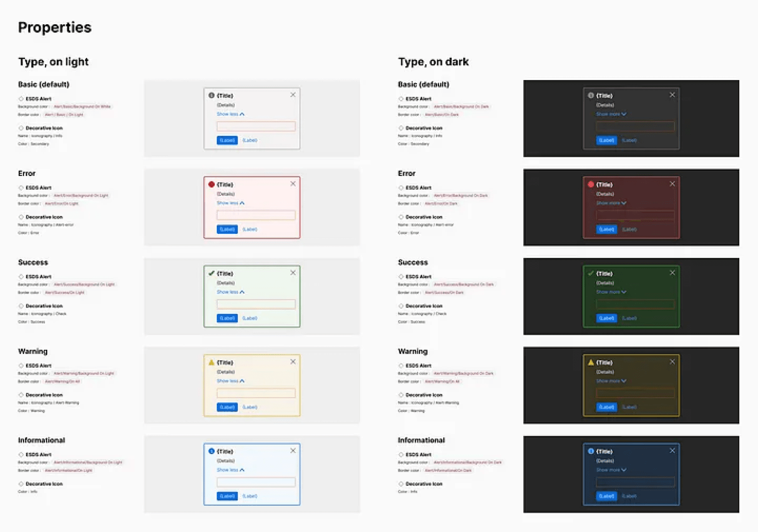758x532 pixels.
Task: Click the gray info icon in light Basic alert
Action: click(x=211, y=95)
